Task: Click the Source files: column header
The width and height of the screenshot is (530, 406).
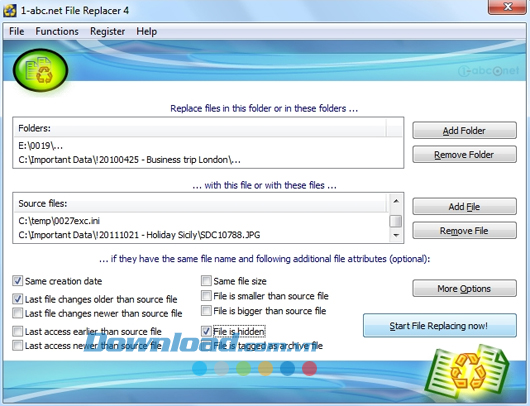Action: click(x=201, y=204)
